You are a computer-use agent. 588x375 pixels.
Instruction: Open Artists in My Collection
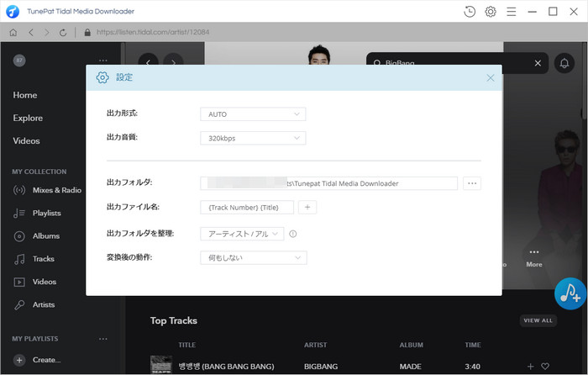(34, 304)
